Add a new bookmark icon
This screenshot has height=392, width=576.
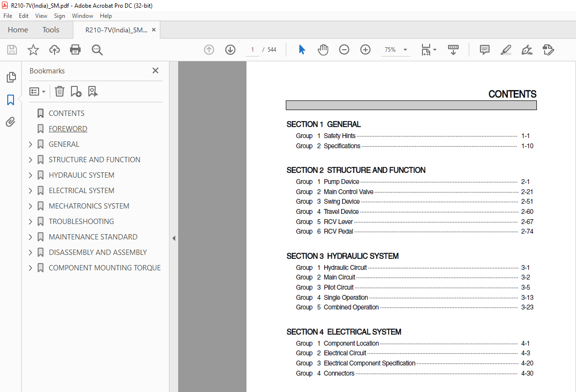click(x=76, y=91)
